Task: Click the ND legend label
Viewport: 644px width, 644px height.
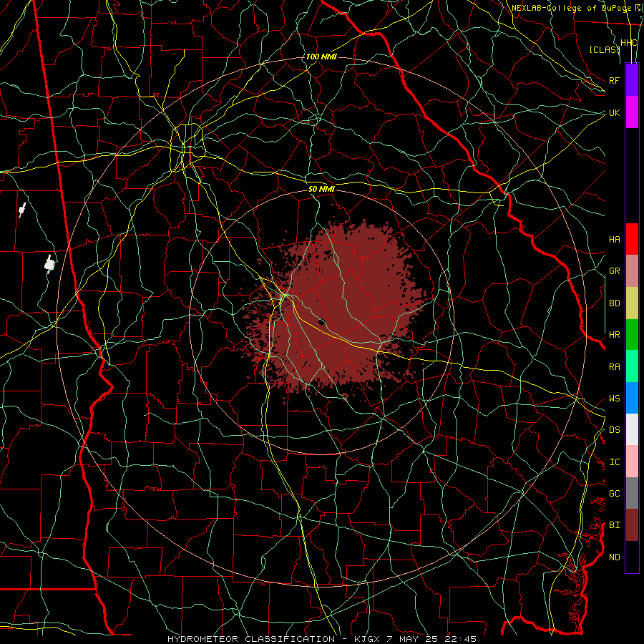Action: click(614, 557)
